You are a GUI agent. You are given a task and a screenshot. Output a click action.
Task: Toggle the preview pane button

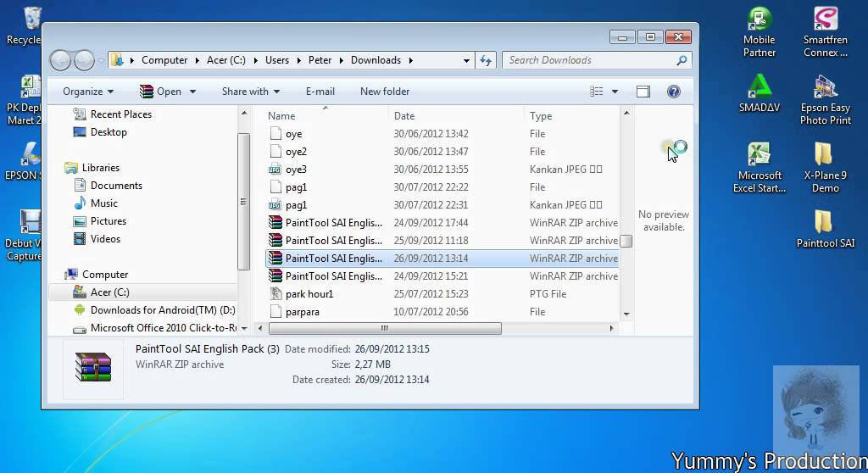coord(643,92)
